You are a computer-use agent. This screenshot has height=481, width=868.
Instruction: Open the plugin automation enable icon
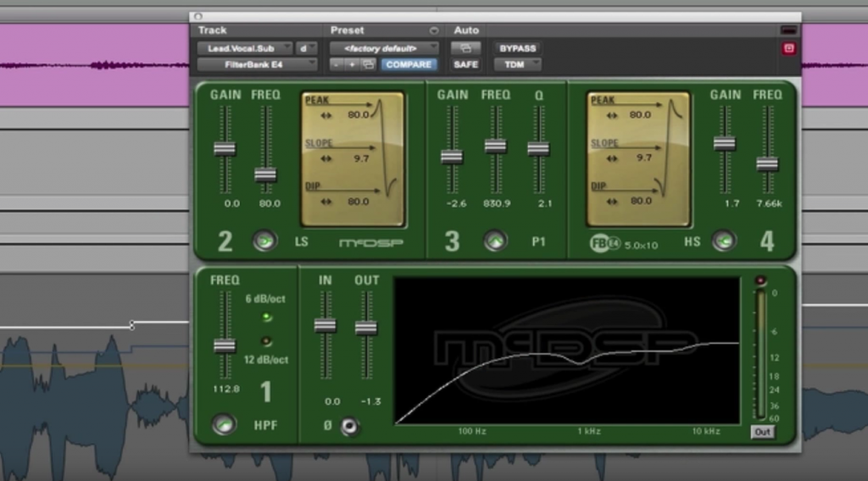tap(465, 48)
